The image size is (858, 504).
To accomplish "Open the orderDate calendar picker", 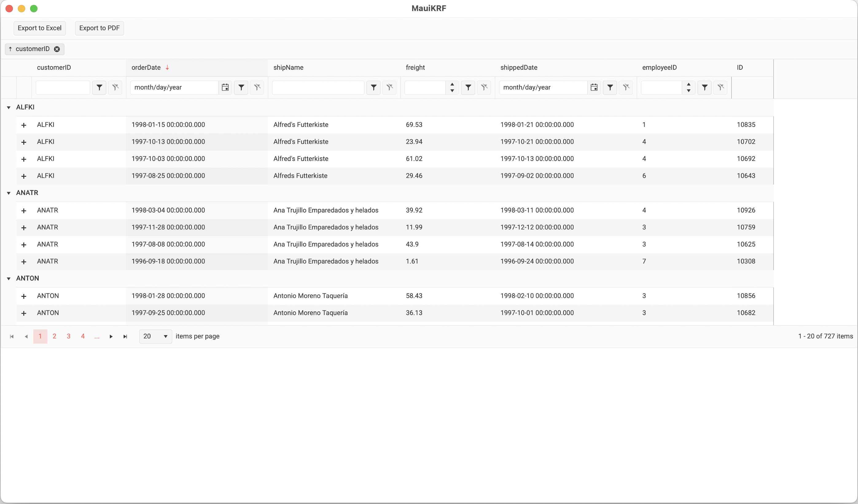I will [225, 87].
